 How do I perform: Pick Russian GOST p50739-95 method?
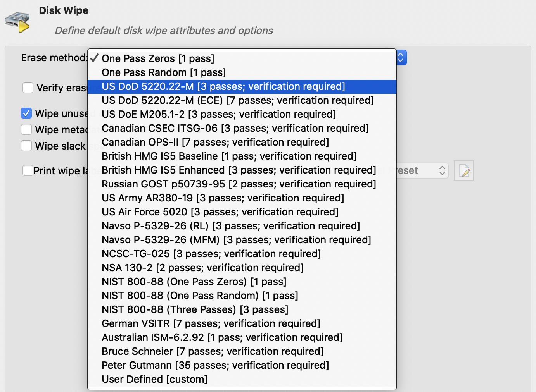[239, 184]
